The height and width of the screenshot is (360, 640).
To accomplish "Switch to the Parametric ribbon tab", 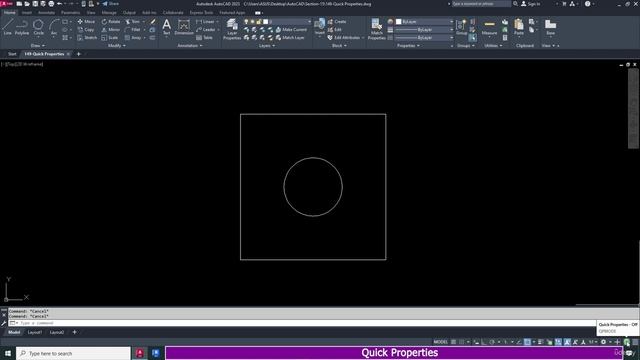I will pyautogui.click(x=70, y=13).
